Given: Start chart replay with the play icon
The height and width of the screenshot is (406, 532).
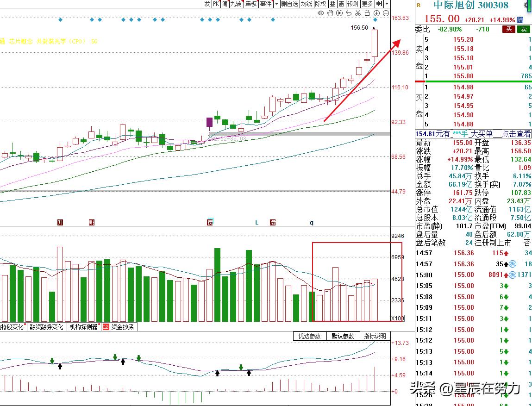Looking at the screenshot, I should (339, 13).
